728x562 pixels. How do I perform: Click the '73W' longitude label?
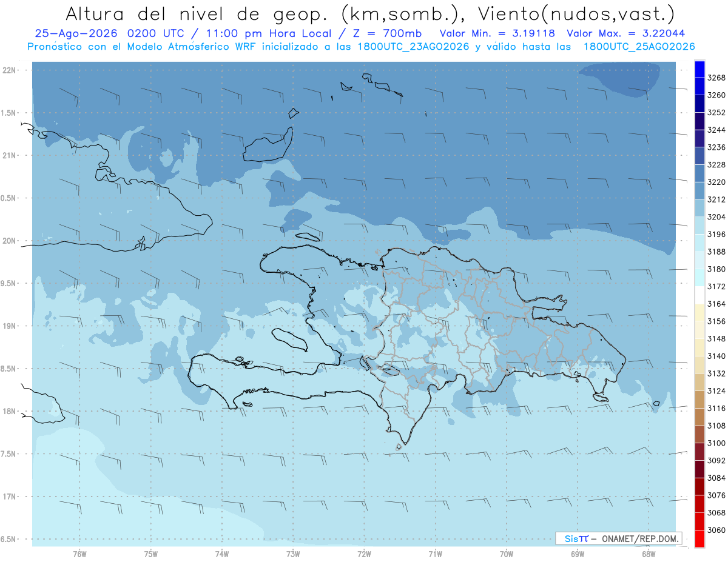(293, 554)
